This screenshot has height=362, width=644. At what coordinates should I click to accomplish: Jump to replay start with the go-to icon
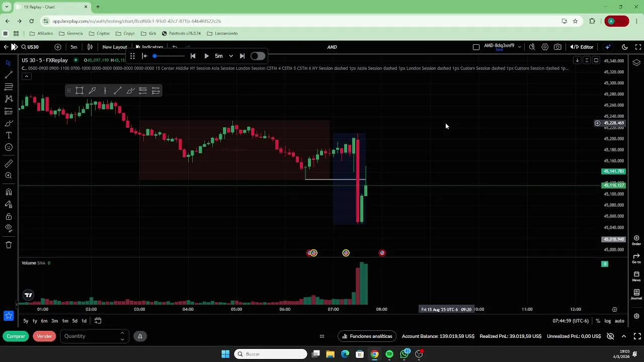[144, 56]
